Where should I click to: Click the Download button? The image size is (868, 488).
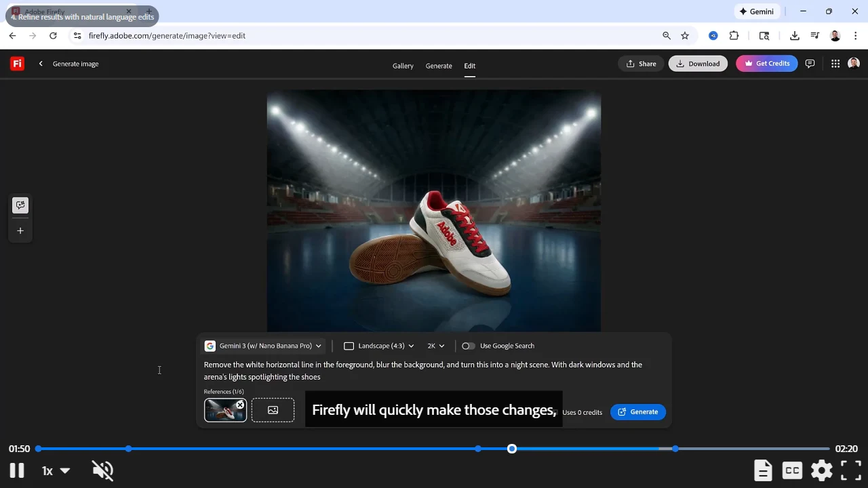point(698,64)
